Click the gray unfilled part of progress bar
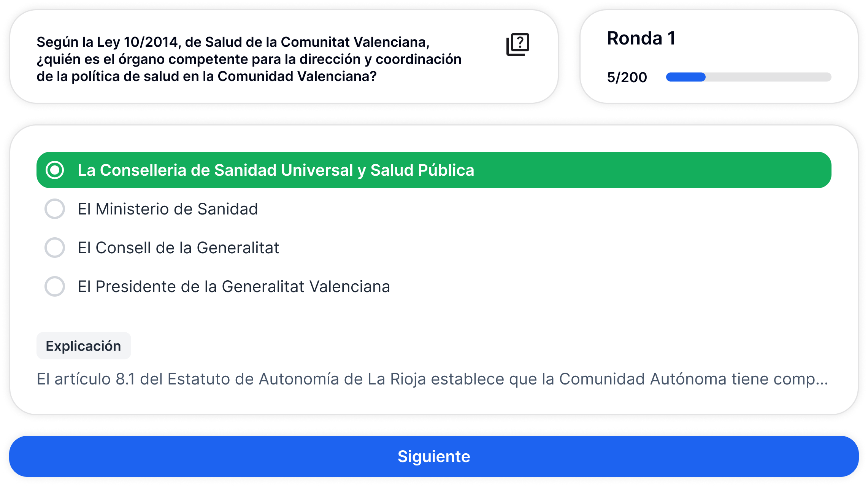 [x=768, y=77]
